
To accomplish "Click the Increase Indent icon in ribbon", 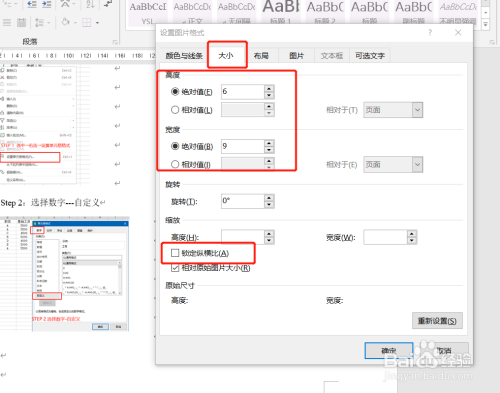I will point(47,4).
